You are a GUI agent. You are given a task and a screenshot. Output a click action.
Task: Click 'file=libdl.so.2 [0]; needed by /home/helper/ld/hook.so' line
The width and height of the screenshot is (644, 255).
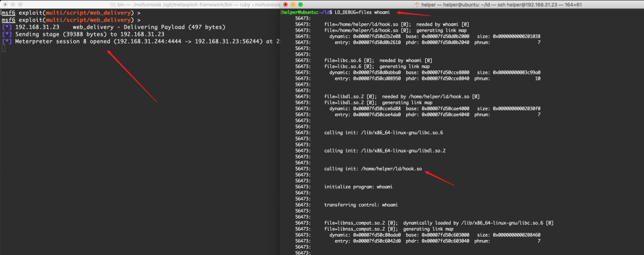(402, 97)
